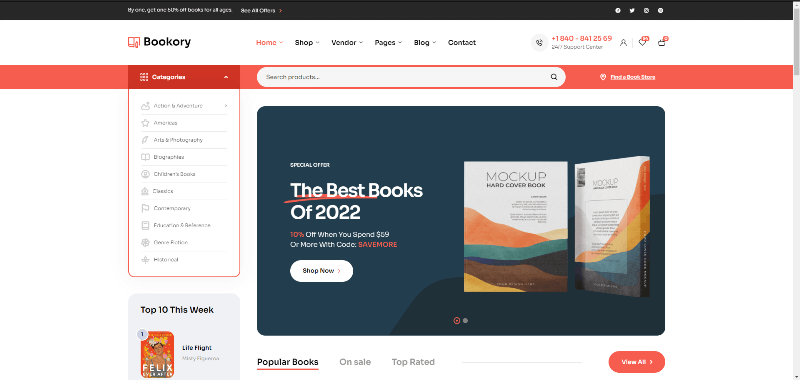Click the +1 840 - 841 25 69 phone number
Image resolution: width=800 pixels, height=380 pixels.
[x=582, y=38]
